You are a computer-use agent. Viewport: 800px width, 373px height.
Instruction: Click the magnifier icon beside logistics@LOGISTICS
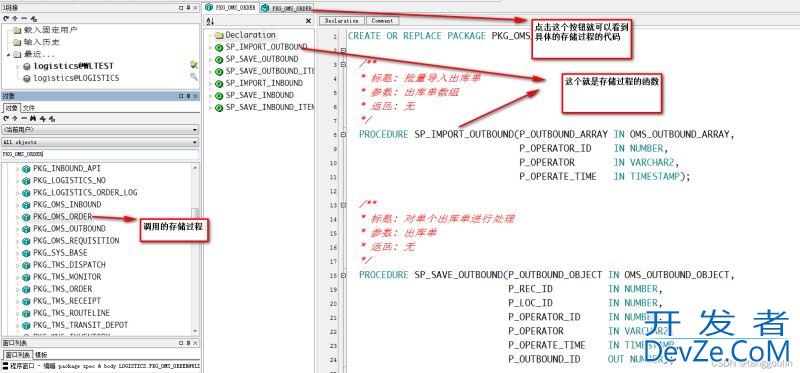tap(194, 77)
